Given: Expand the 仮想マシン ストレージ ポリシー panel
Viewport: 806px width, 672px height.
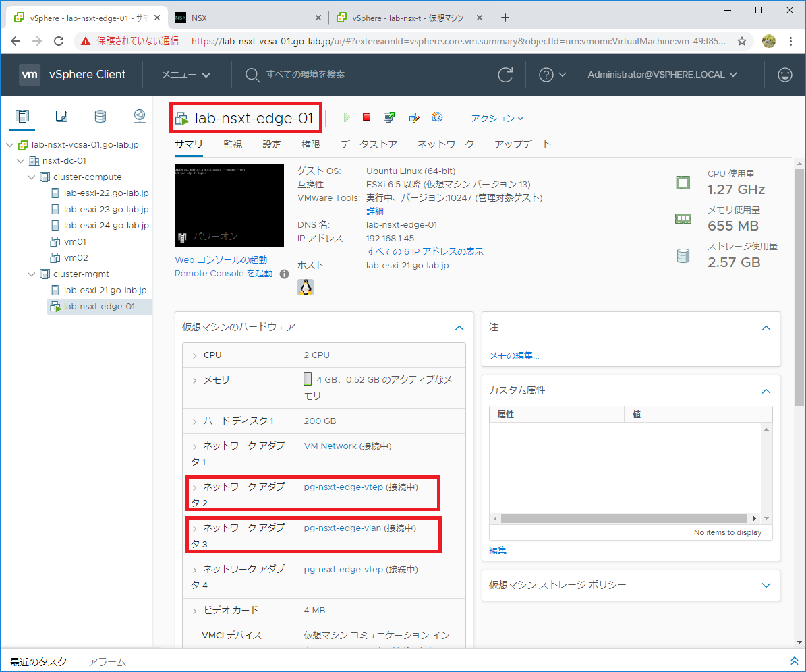Looking at the screenshot, I should (x=766, y=585).
